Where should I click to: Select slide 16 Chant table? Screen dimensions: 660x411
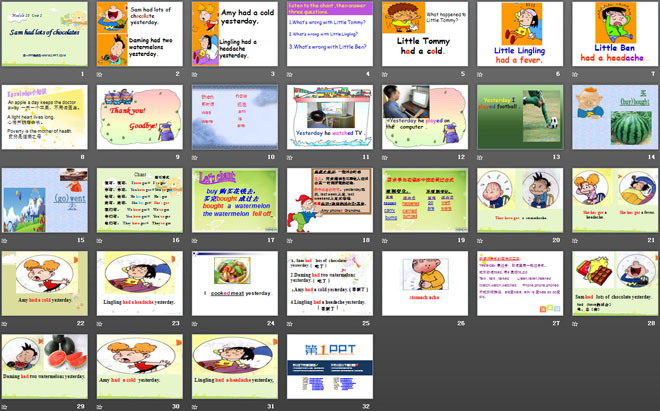pyautogui.click(x=140, y=200)
